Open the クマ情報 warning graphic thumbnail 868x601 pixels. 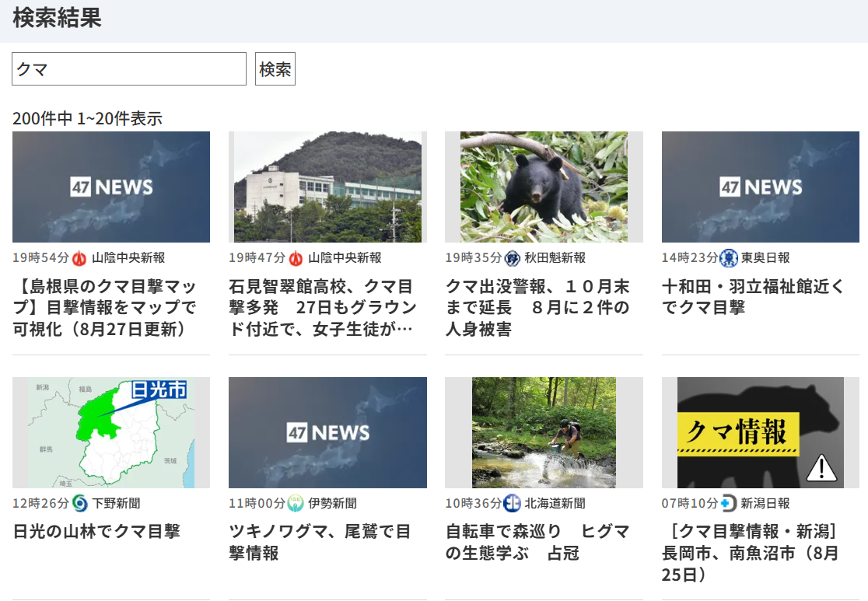click(761, 433)
